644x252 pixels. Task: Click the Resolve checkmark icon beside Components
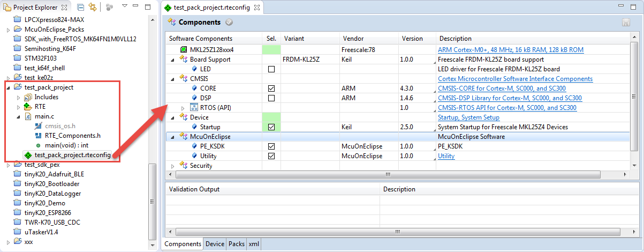coord(229,23)
